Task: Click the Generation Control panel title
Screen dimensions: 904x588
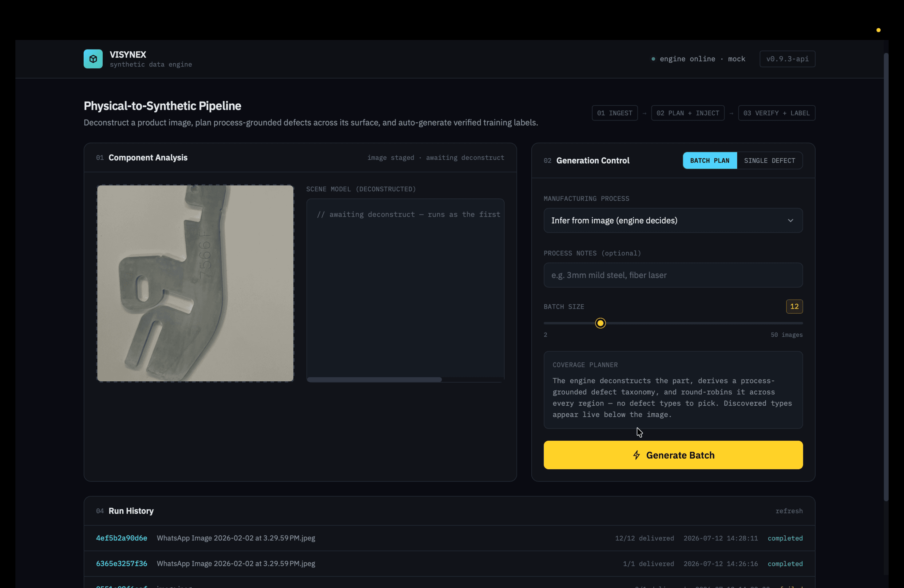Action: click(x=593, y=161)
